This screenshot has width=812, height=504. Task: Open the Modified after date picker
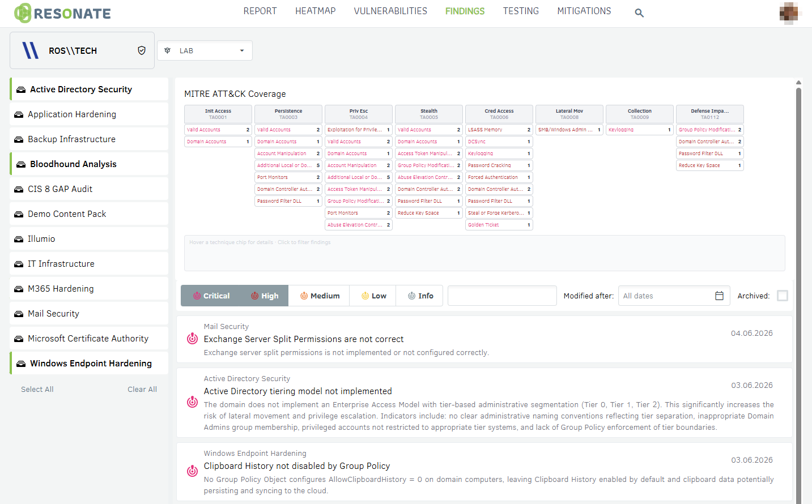coord(674,296)
